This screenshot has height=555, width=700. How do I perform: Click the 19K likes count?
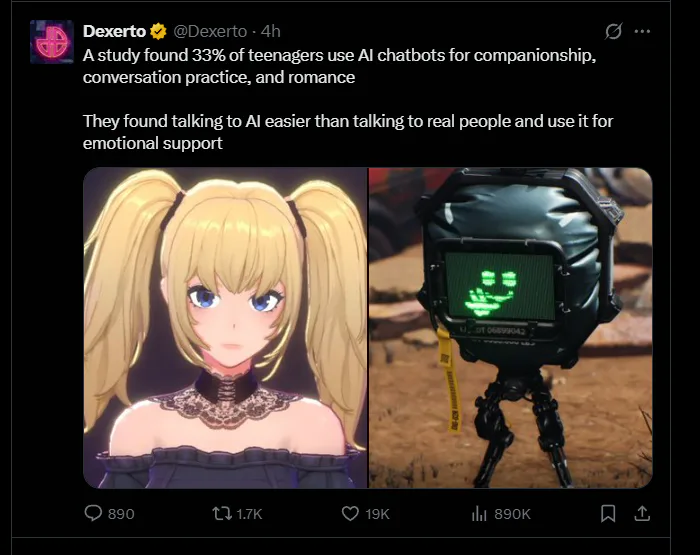[x=378, y=514]
